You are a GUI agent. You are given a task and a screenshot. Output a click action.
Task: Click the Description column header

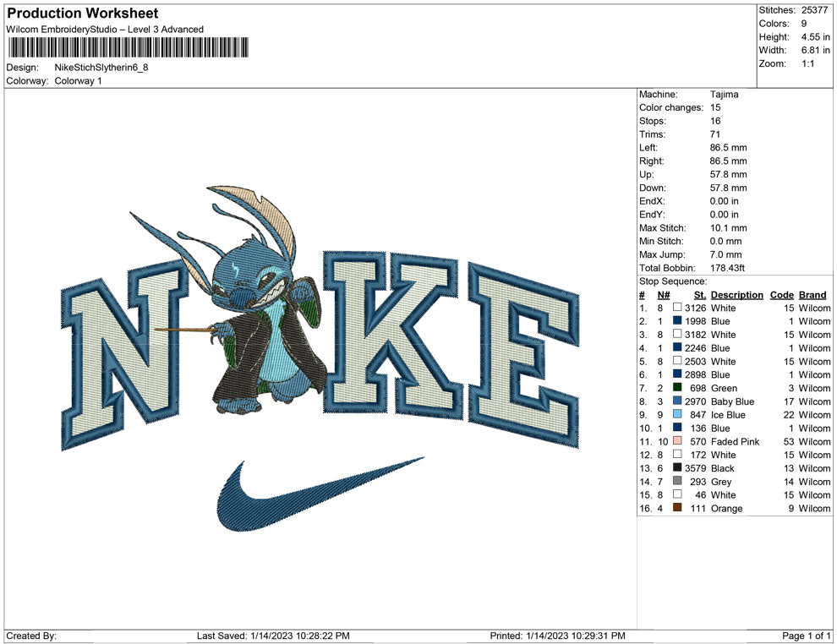736,295
